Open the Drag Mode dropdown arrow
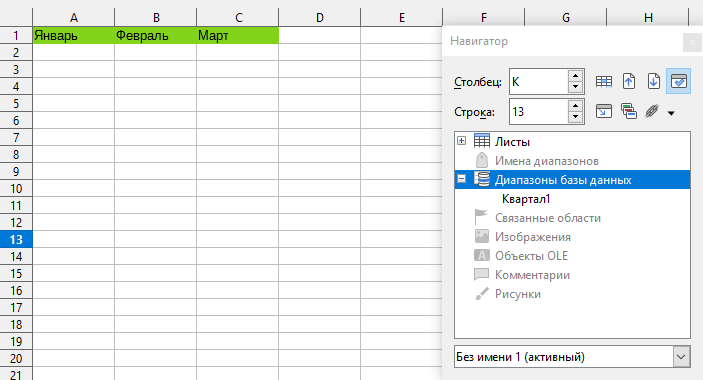 [x=671, y=113]
